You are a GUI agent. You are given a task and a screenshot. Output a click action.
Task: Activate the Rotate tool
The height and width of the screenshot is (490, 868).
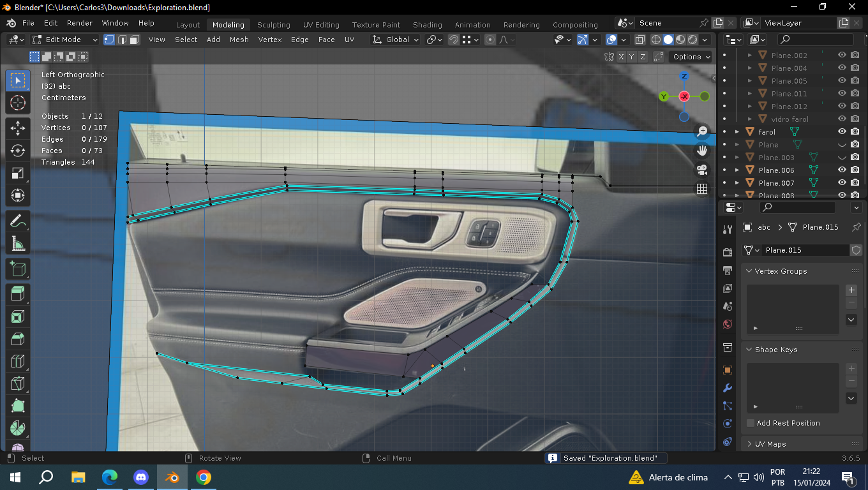pos(18,151)
